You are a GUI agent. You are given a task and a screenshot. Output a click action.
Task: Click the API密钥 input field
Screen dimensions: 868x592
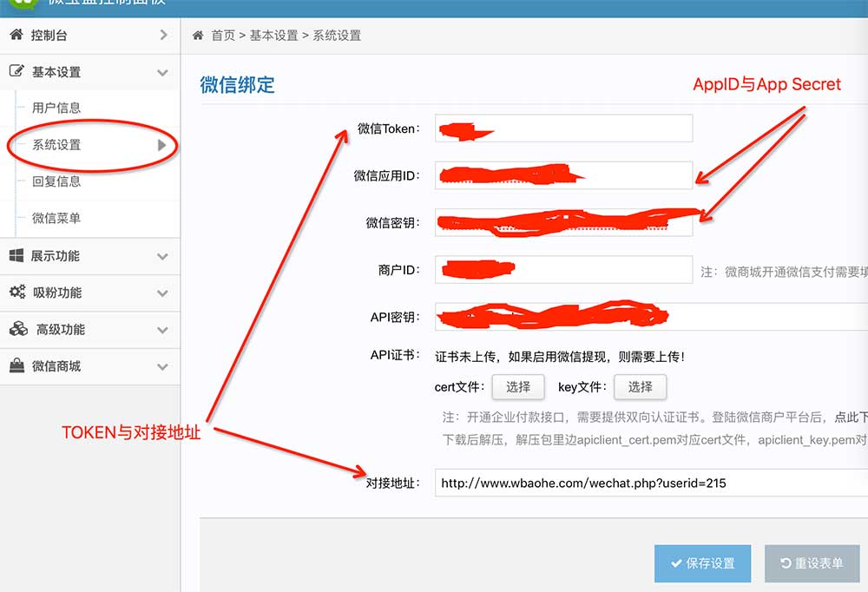point(651,316)
